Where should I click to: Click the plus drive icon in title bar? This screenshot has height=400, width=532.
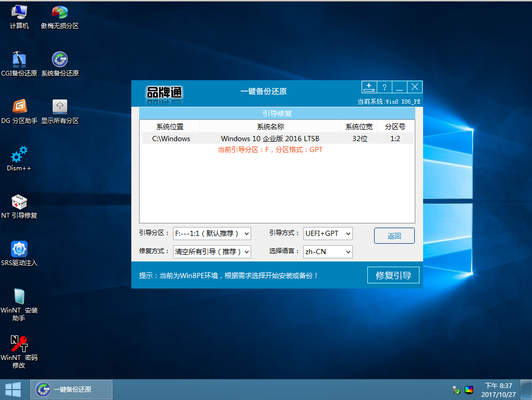369,87
